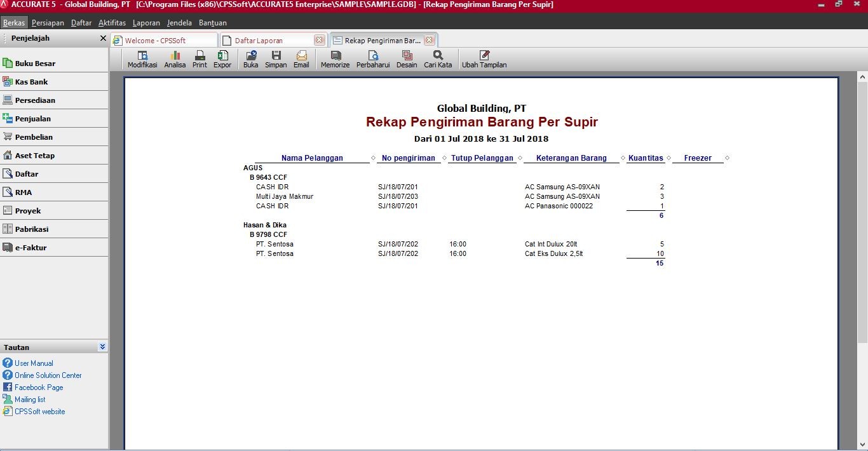The width and height of the screenshot is (868, 451).
Task: Click the vertical scrollbar down arrow
Action: pyautogui.click(x=862, y=444)
